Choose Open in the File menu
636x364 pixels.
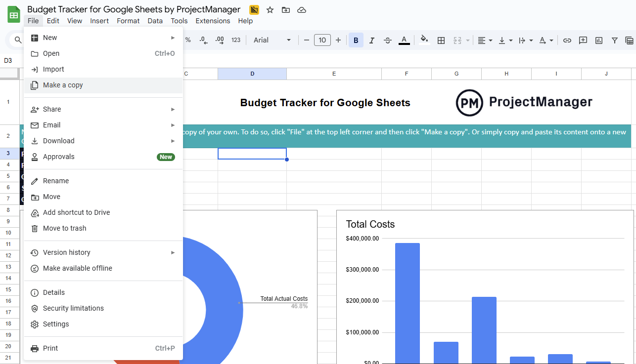click(103, 53)
